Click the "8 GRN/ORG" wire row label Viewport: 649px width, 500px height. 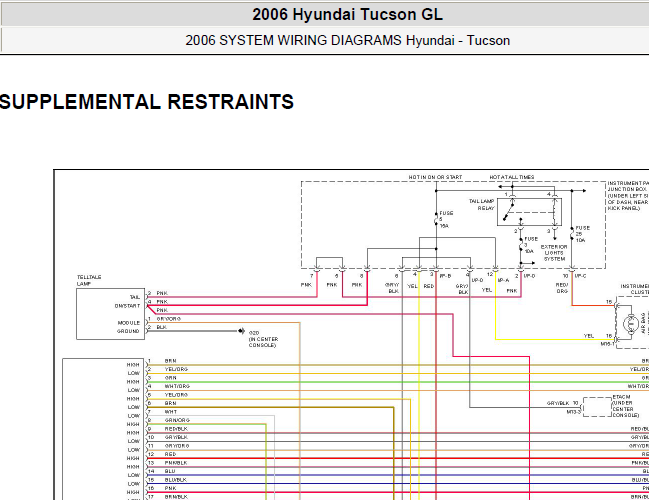(x=169, y=420)
